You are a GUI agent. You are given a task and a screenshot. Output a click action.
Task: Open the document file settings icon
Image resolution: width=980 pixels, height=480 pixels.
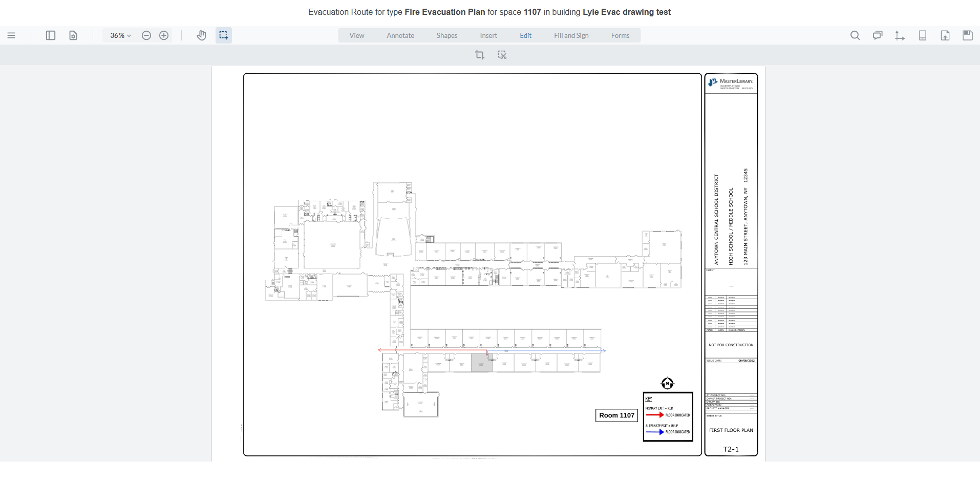(x=73, y=35)
